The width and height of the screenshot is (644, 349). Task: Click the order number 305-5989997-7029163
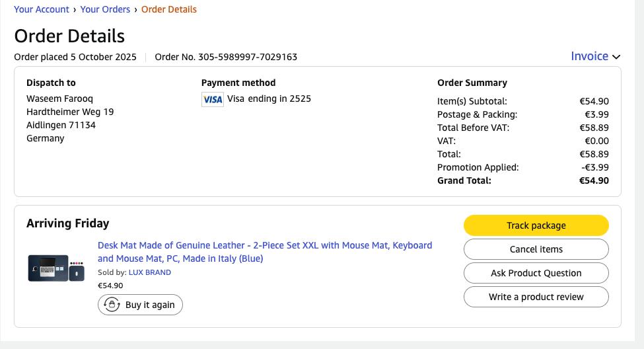tap(247, 57)
